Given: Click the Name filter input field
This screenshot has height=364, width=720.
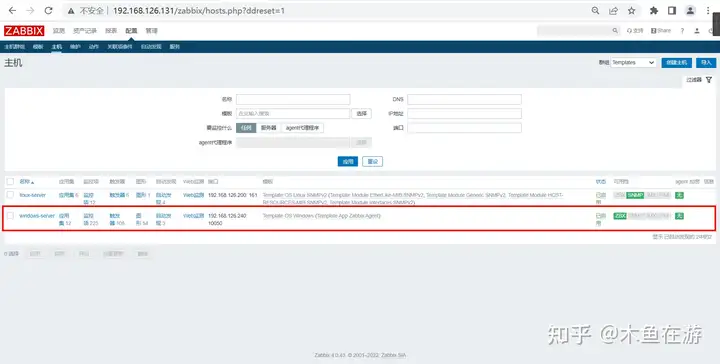Looking at the screenshot, I should coord(293,99).
